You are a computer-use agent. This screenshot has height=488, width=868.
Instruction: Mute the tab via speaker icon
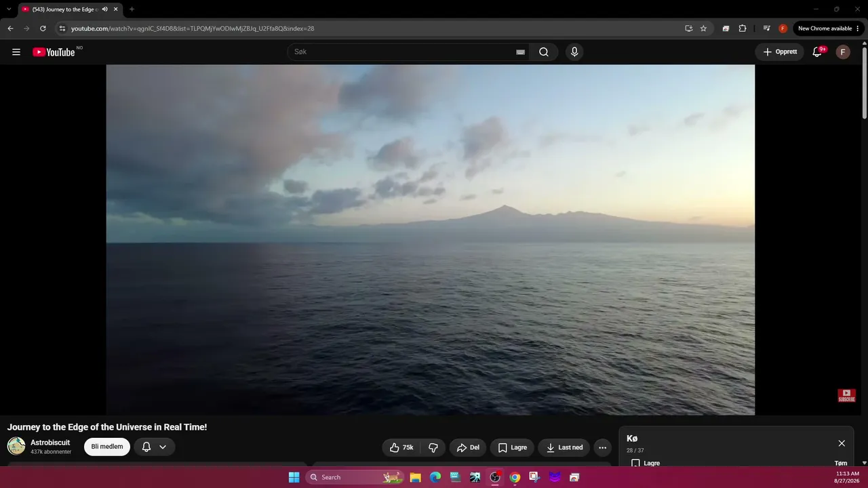(105, 9)
